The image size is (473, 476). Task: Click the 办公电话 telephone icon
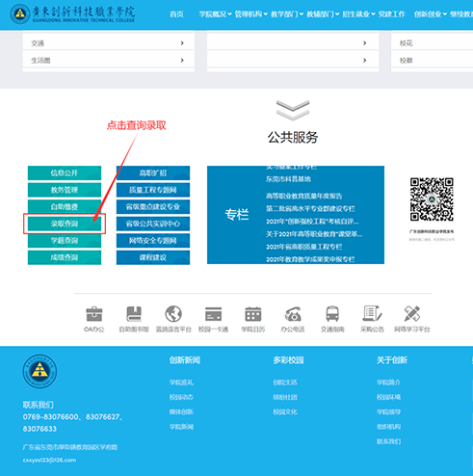coord(293,314)
